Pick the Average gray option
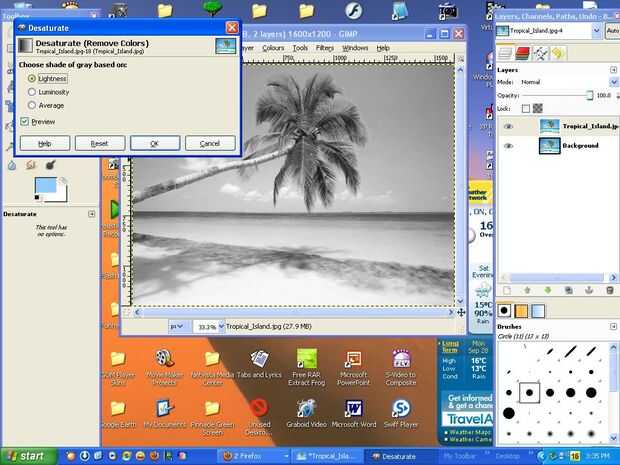620x465 pixels. pos(32,106)
